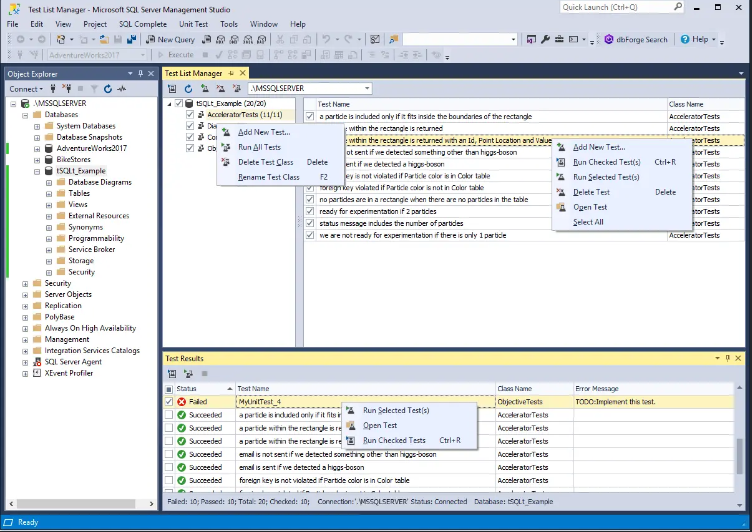Click Test Name header in Test List

click(x=492, y=104)
